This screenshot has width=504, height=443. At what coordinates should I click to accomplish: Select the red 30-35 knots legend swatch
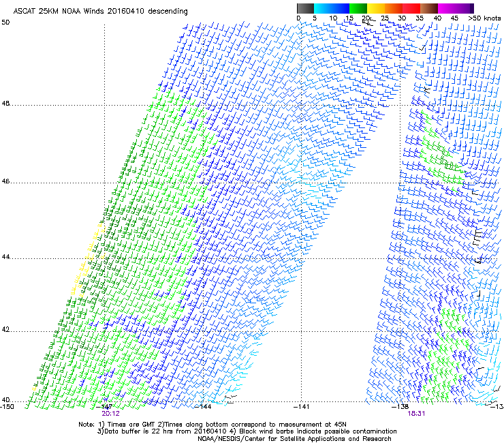point(411,8)
